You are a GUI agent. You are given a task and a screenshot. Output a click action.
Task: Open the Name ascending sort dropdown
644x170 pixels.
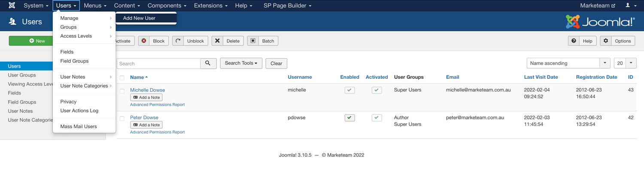[568, 63]
